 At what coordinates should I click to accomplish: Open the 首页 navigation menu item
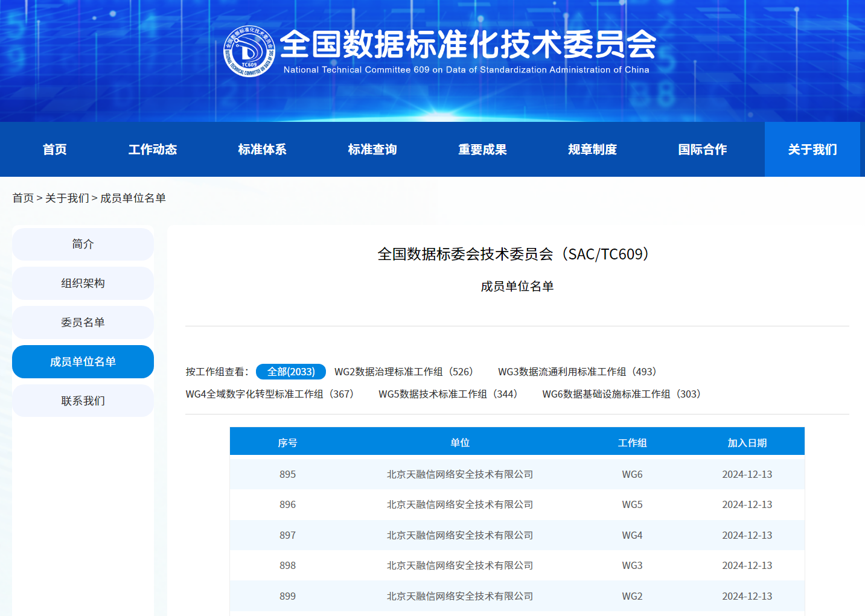(55, 150)
